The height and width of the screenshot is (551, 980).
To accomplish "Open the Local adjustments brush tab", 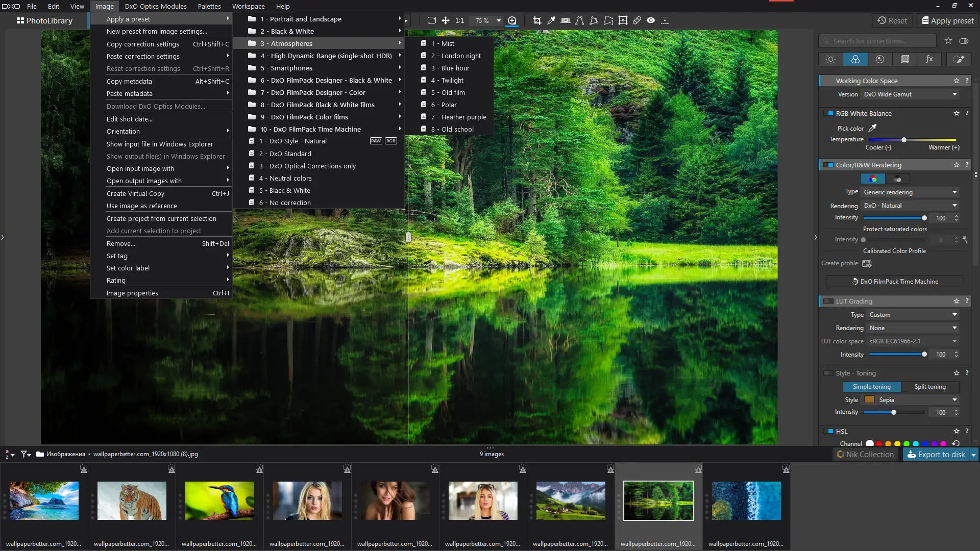I will pos(959,59).
